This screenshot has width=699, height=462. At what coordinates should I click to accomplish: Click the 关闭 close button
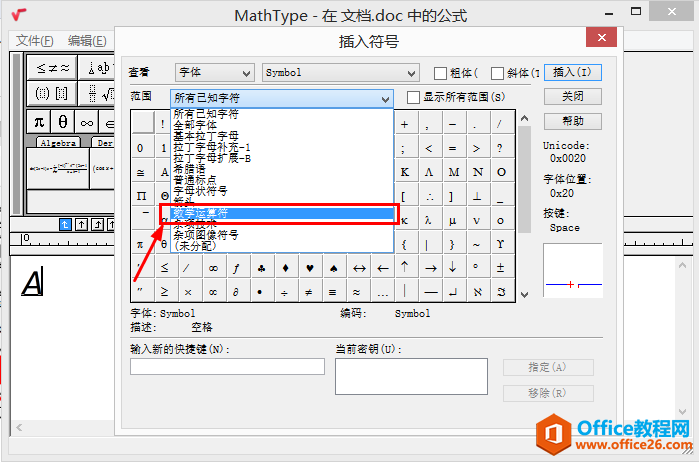click(x=572, y=96)
